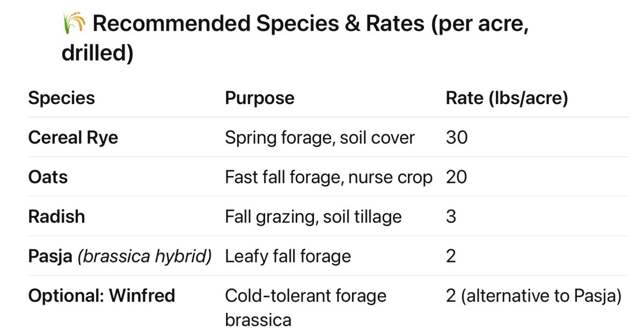Click '2 (alternative to Pasja)' rate cell
The width and height of the screenshot is (644, 335).
[533, 296]
